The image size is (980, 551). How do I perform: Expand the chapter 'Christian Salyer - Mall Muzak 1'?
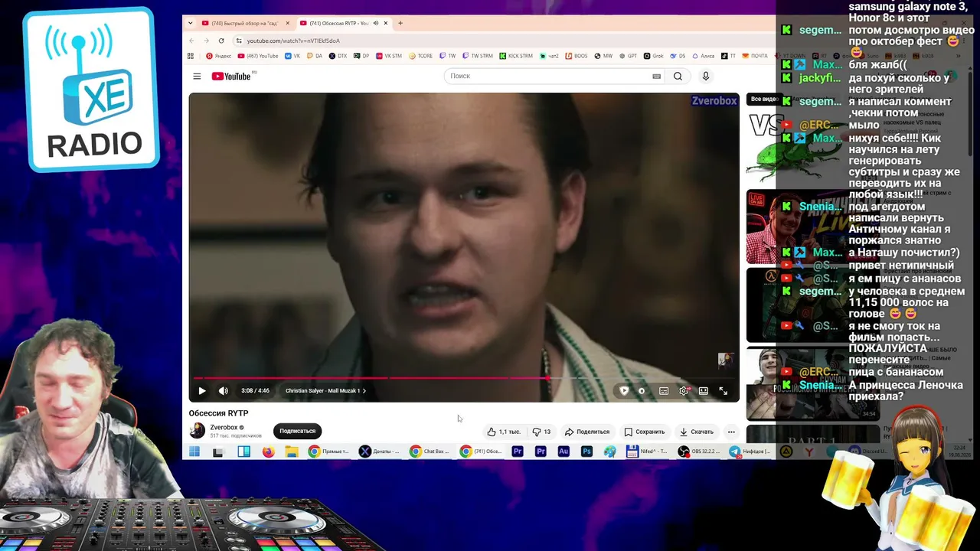[325, 390]
